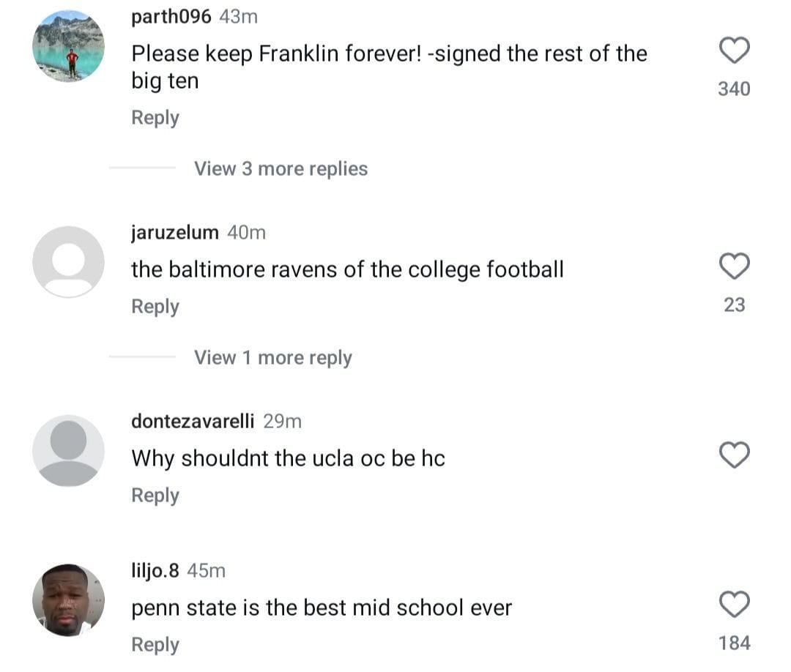Open the liljo.8 username link
791x672 pixels.
(154, 571)
